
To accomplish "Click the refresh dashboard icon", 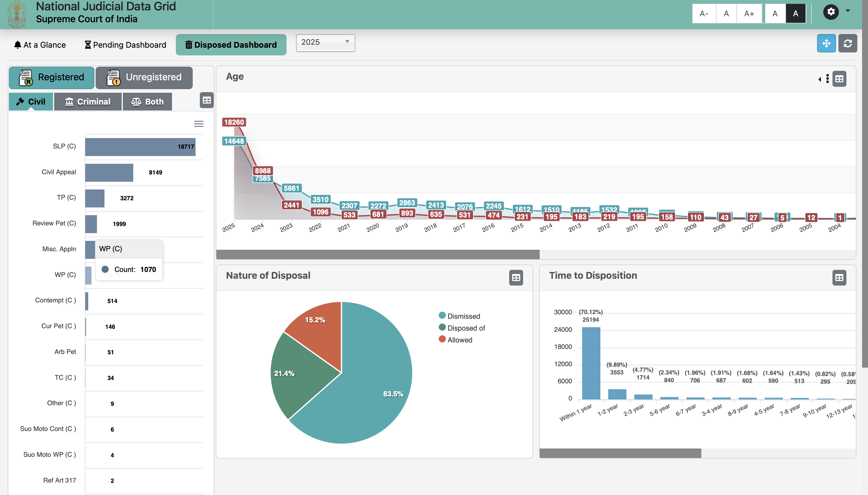I will click(x=847, y=44).
